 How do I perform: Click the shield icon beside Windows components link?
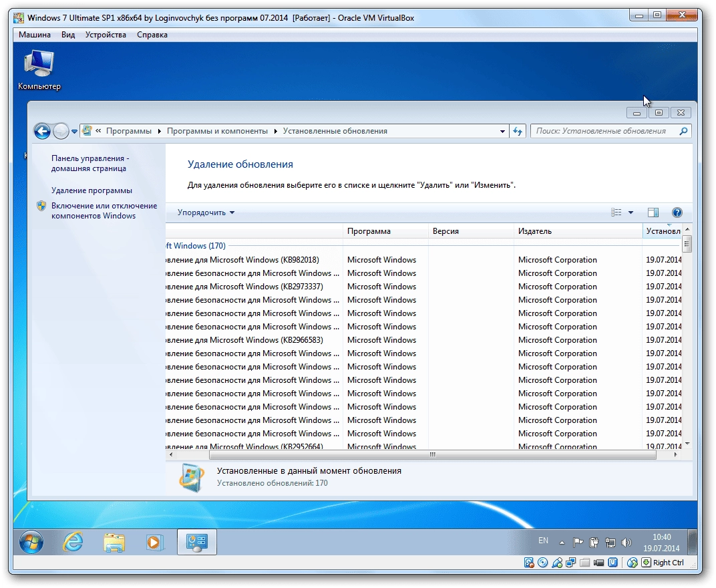tap(41, 206)
